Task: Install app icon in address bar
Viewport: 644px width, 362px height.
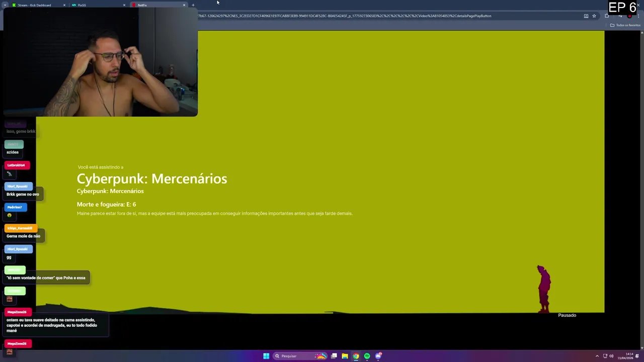Action: tap(586, 16)
